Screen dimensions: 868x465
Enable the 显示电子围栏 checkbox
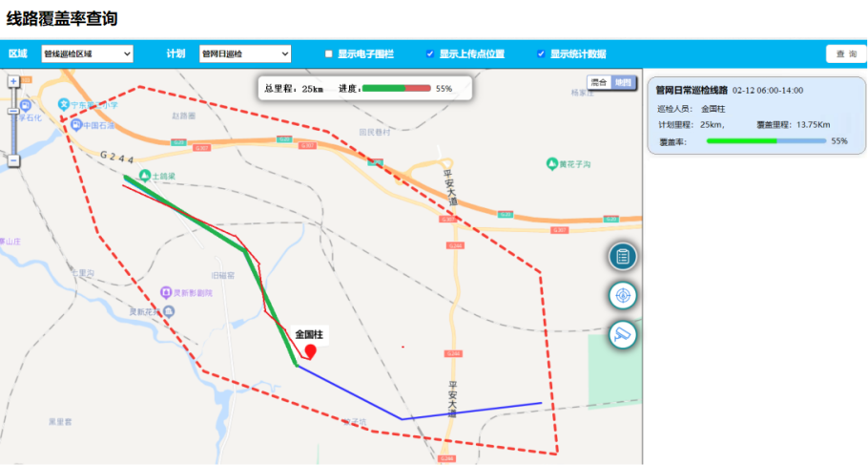(329, 54)
